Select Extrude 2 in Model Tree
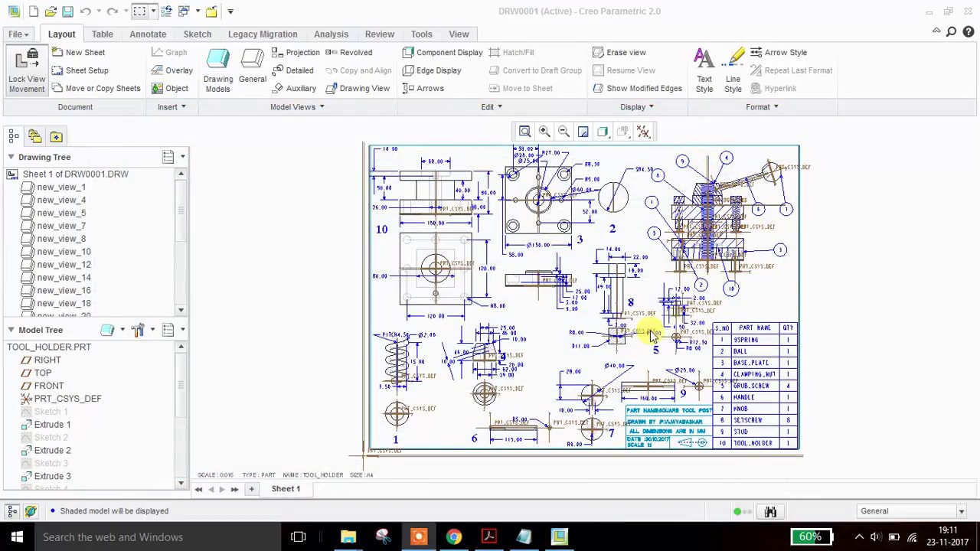Screen dimensions: 980x551 pos(52,451)
